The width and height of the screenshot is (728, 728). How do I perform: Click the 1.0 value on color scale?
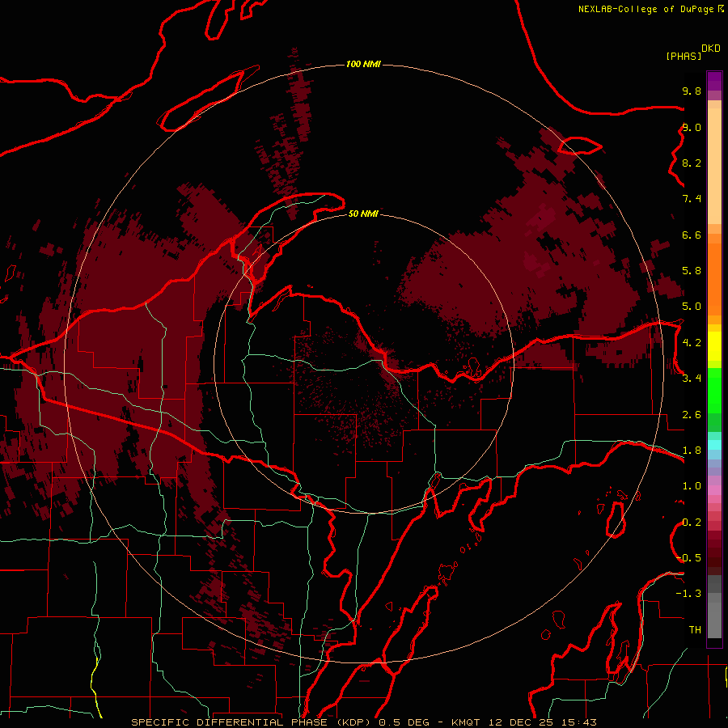[692, 486]
